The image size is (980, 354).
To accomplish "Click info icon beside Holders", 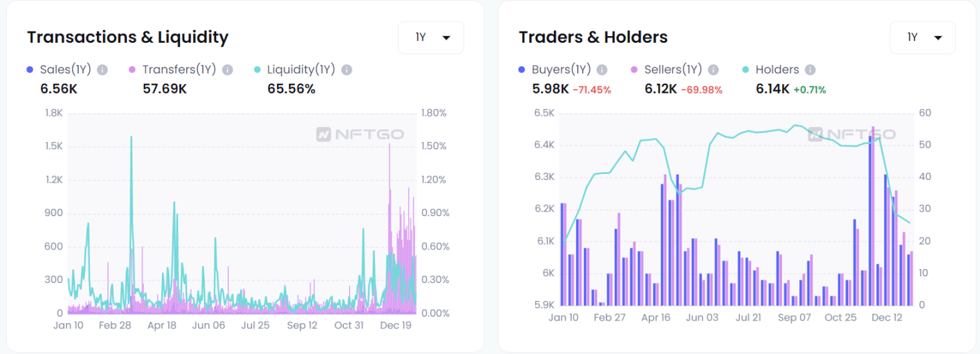I will pos(810,70).
